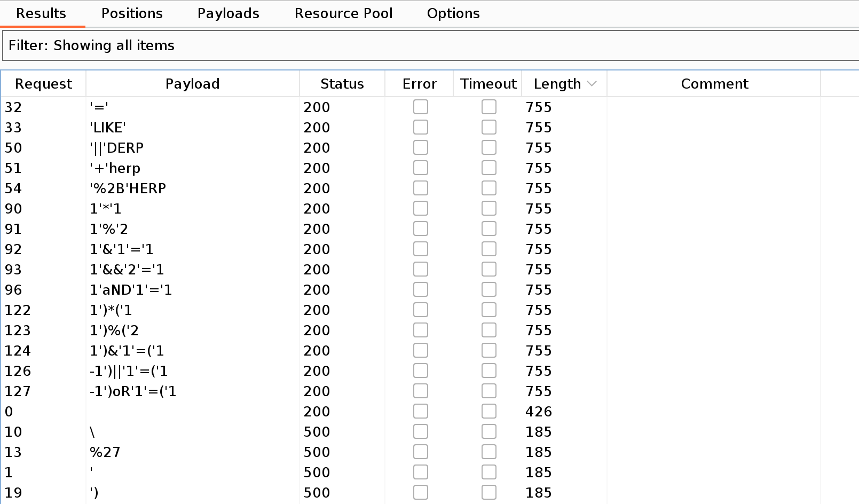Click the Comment column header
This screenshot has width=859, height=504.
click(714, 84)
